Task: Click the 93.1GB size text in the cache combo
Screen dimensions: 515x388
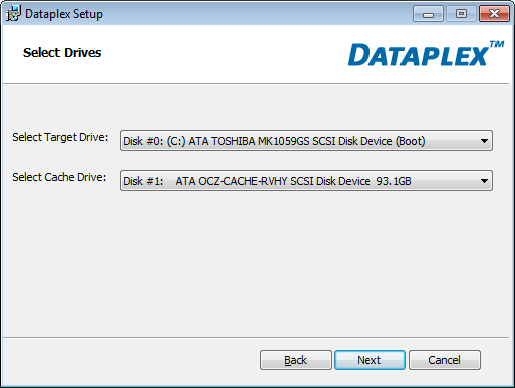Action: 394,181
